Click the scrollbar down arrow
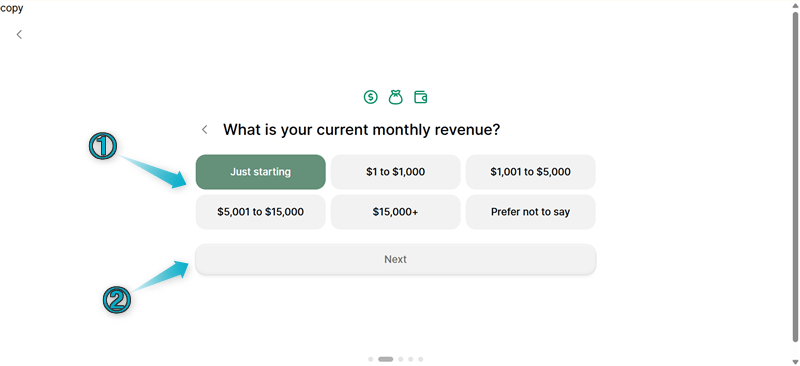Viewport: 800px width, 366px height. click(x=795, y=361)
